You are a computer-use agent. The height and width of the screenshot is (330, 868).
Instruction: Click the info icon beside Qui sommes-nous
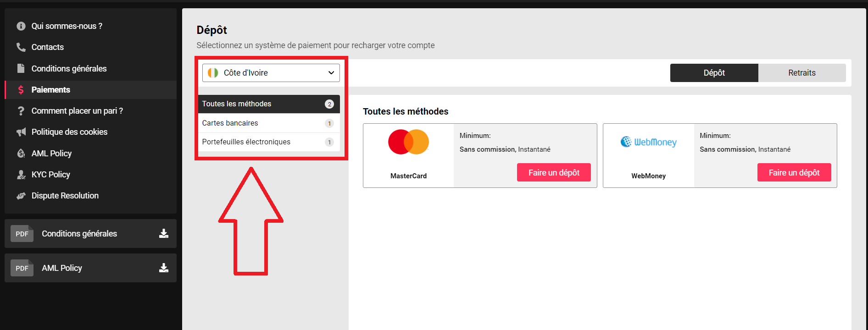(x=21, y=26)
